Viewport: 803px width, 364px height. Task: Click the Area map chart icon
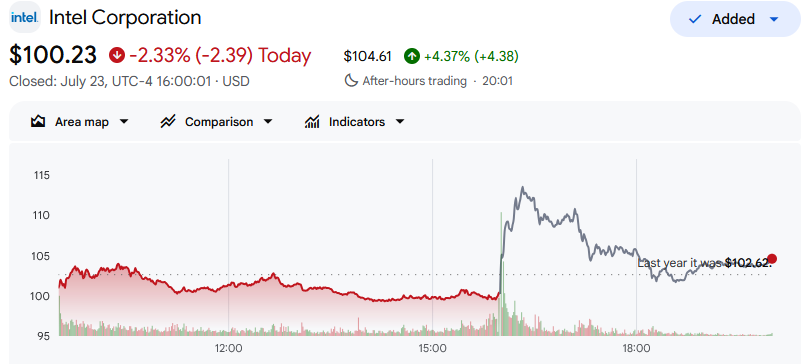(38, 122)
